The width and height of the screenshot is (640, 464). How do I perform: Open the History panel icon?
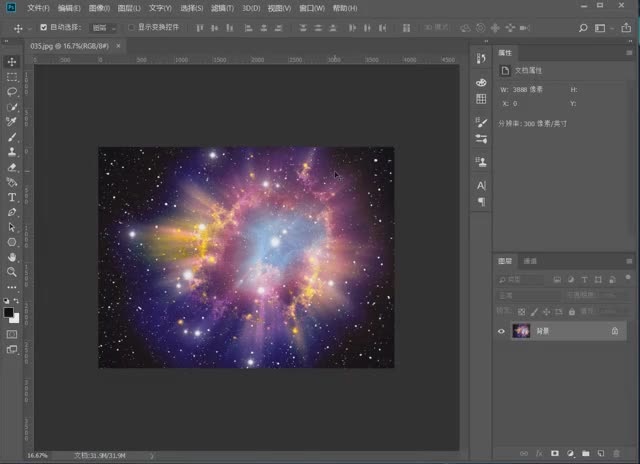pos(481,58)
